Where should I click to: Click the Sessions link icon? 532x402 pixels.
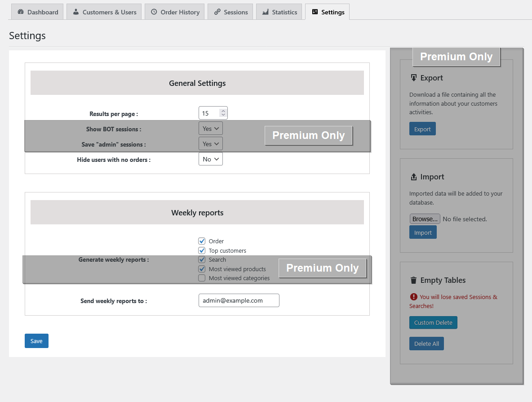point(217,12)
